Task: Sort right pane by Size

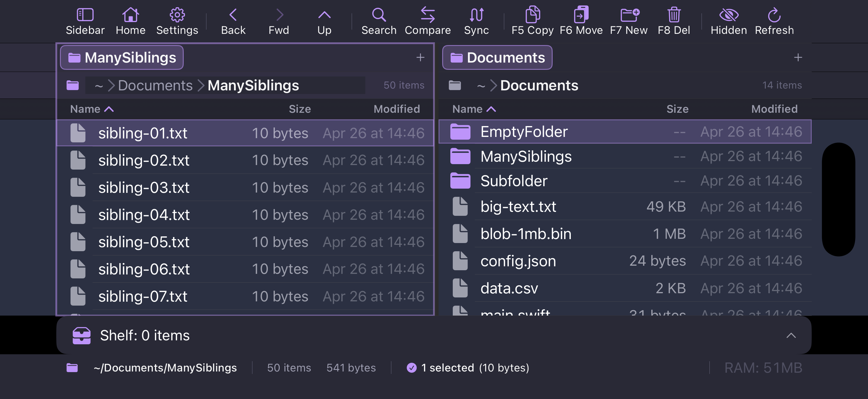Action: point(677,109)
